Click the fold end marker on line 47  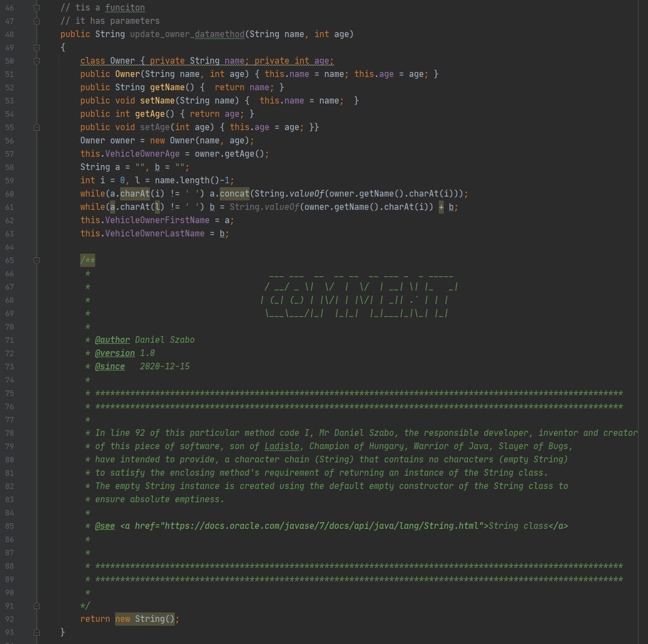coord(37,21)
